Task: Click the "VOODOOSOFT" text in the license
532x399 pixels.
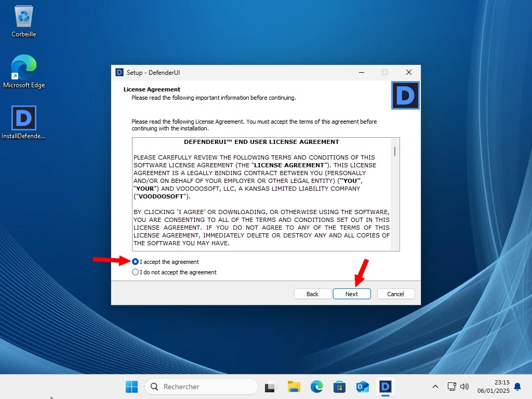Action: click(161, 196)
